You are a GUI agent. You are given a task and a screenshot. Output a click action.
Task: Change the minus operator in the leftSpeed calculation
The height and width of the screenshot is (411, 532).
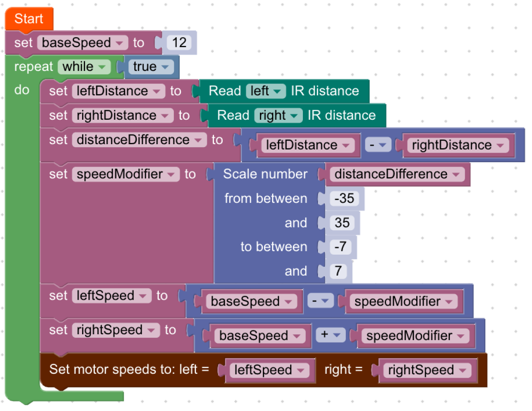pyautogui.click(x=320, y=302)
